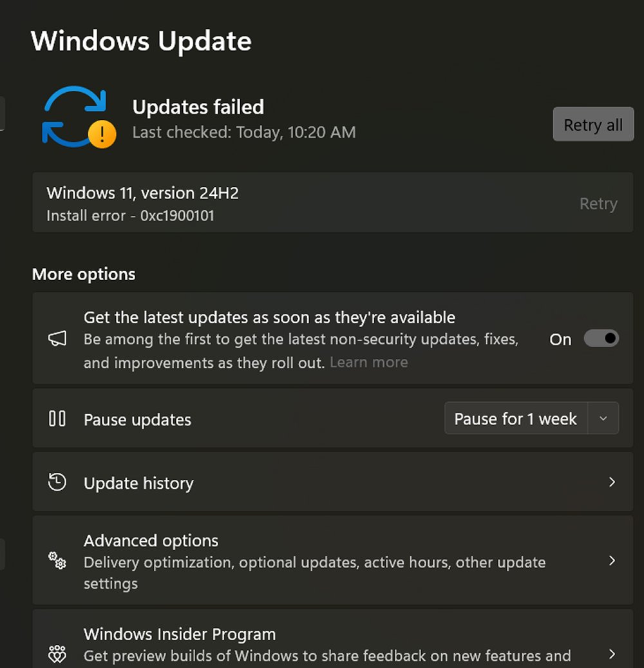Toggle off getting the latest updates early

pyautogui.click(x=601, y=338)
